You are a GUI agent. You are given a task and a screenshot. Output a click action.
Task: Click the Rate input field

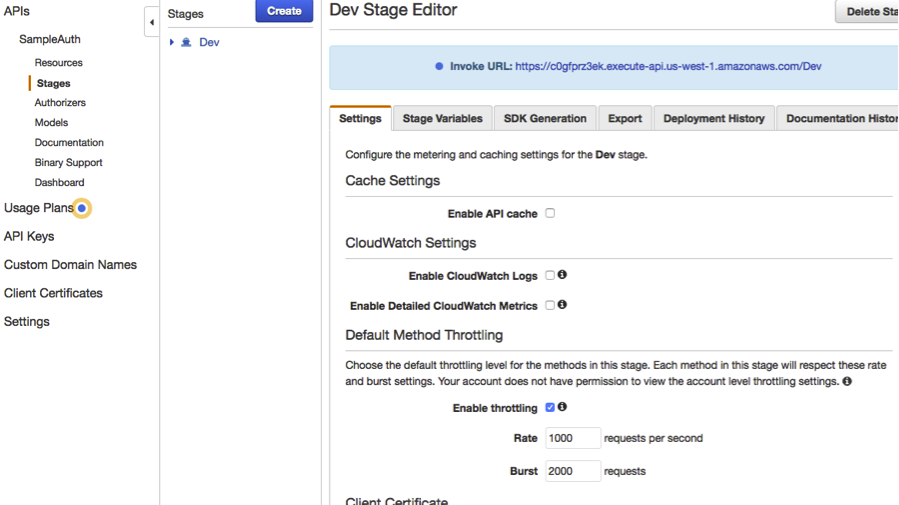point(572,438)
